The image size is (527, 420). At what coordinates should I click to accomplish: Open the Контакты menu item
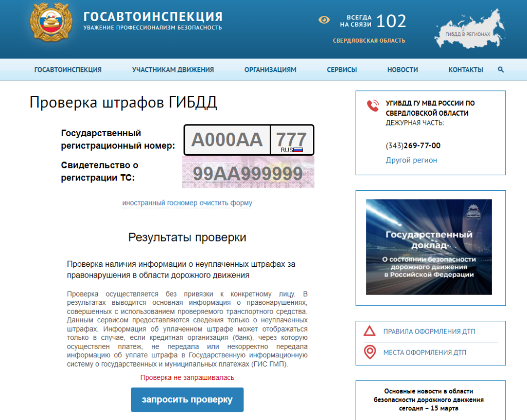click(465, 70)
